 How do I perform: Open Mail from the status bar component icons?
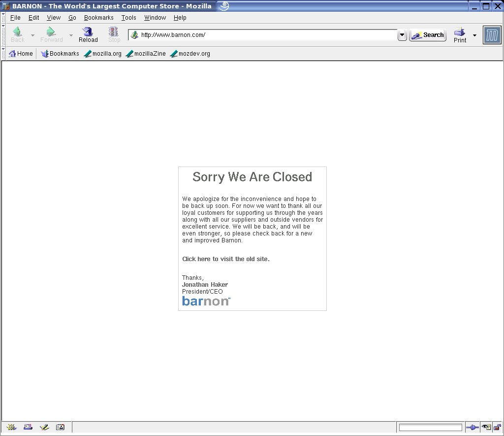click(x=28, y=427)
